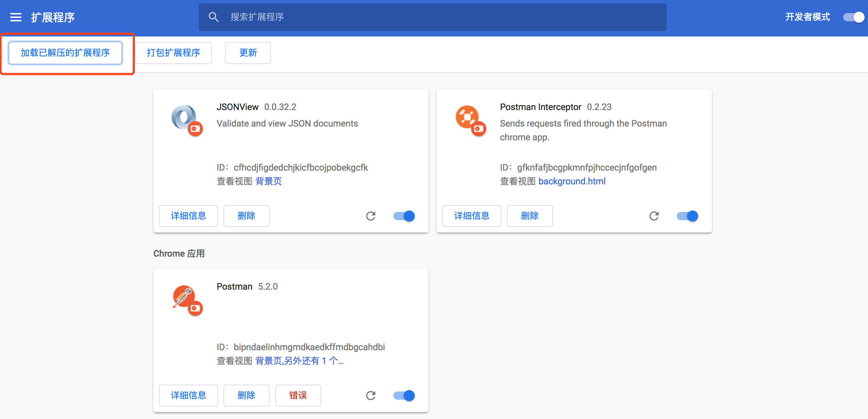Click 删除 for Postman app
868x419 pixels.
(247, 396)
